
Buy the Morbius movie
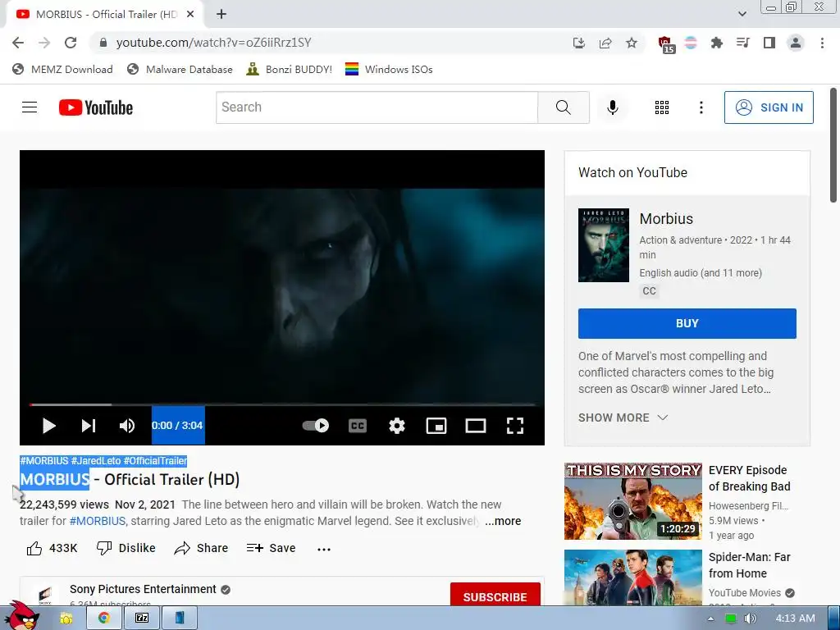point(687,323)
